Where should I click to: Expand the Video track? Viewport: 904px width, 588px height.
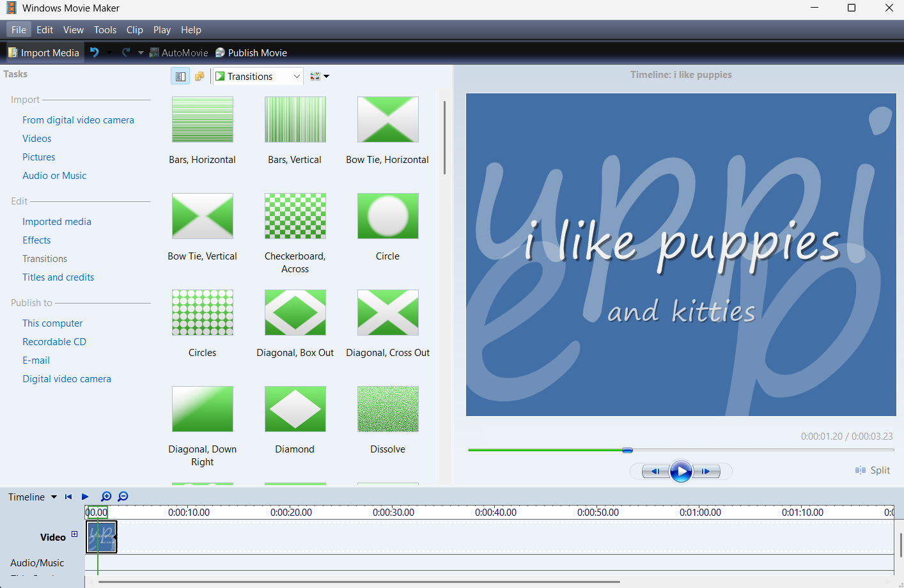pyautogui.click(x=74, y=534)
